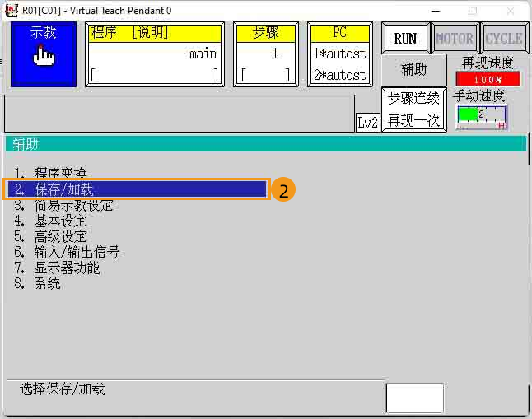Adjust the 再现速度 100% red speed bar

pos(488,79)
